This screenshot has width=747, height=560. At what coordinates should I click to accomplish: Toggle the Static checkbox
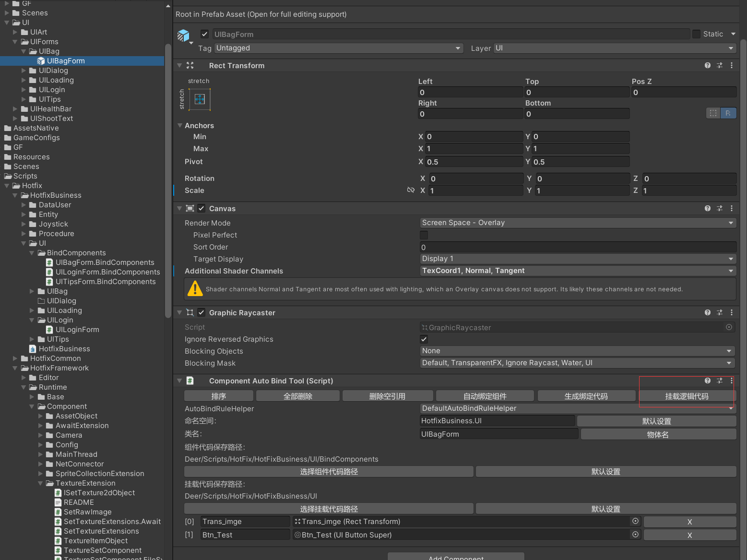click(x=696, y=34)
